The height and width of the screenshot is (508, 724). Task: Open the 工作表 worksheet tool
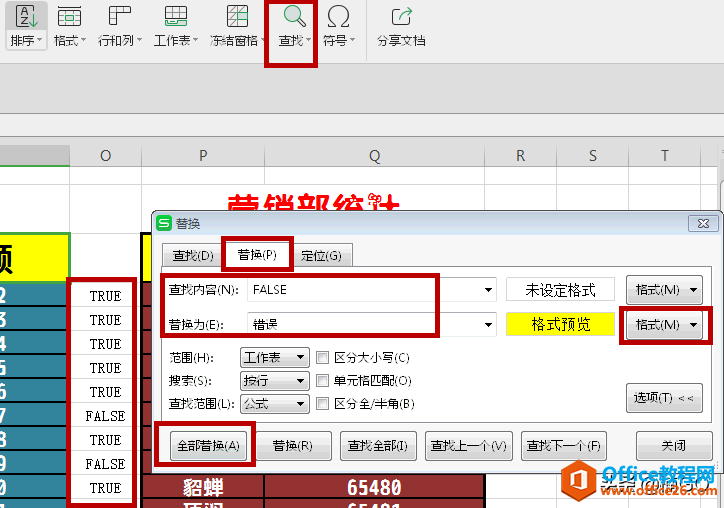(176, 26)
